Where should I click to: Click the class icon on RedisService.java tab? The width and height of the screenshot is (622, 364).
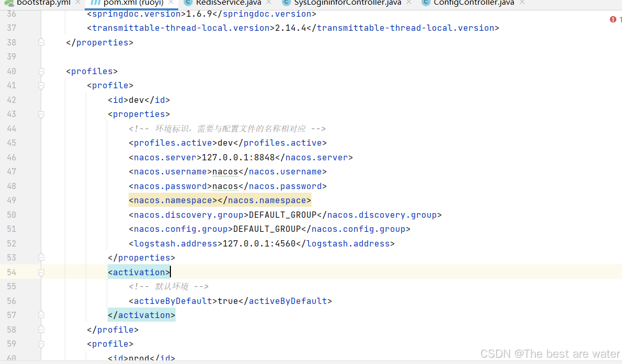[188, 3]
